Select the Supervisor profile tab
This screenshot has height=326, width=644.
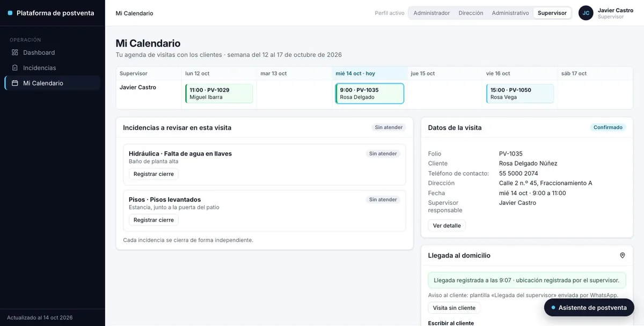pos(552,13)
